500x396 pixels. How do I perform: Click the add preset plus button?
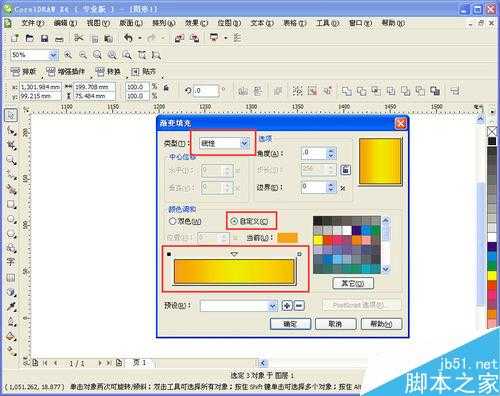tap(287, 305)
